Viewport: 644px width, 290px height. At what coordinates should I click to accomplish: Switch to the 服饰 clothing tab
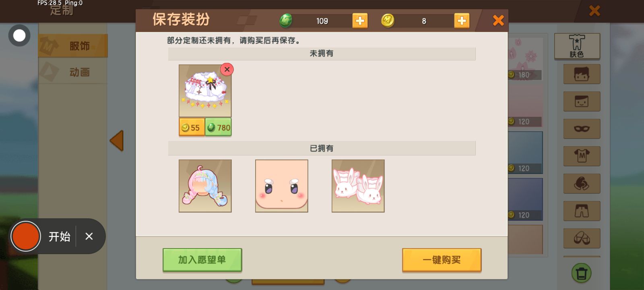73,46
